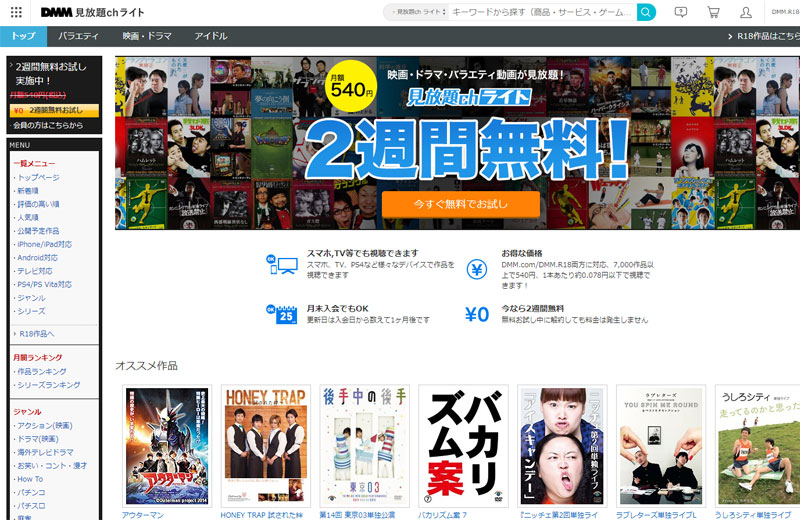Image resolution: width=800 pixels, height=520 pixels.
Task: Open ドラマ(映画) genre link
Action: (38, 439)
